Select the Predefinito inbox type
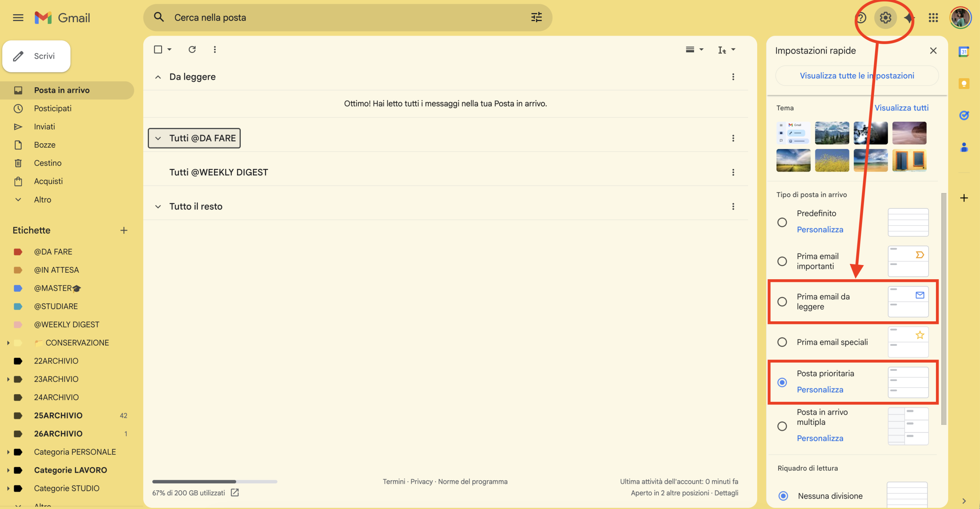 782,222
